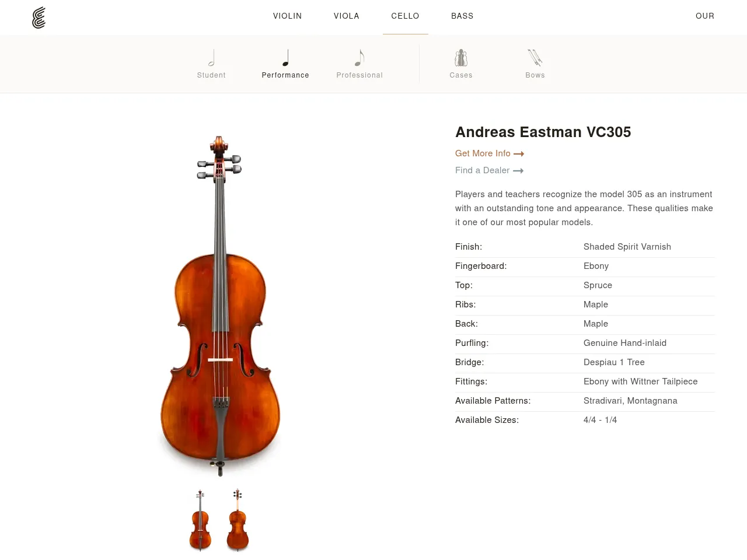Click the Performance note icon

point(285,57)
